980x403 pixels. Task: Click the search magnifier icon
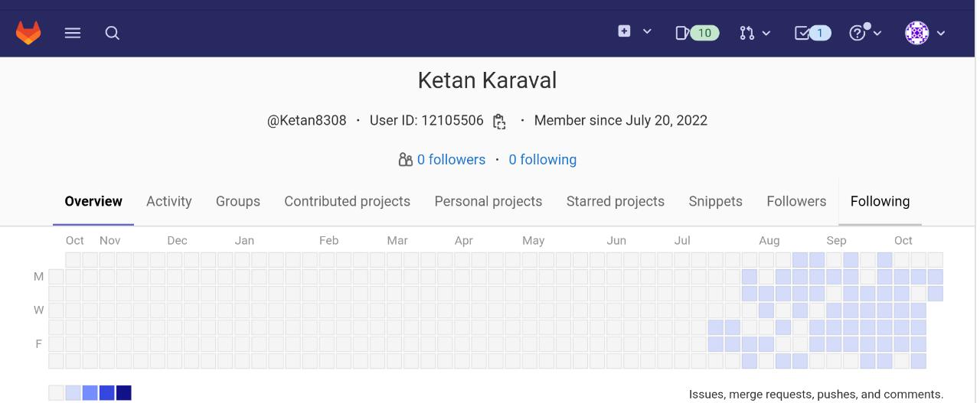click(113, 33)
